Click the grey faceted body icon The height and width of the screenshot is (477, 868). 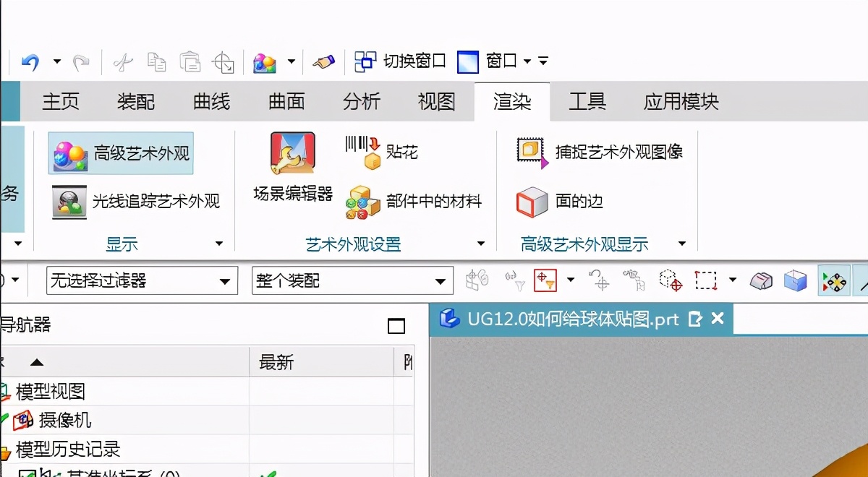[x=760, y=280]
